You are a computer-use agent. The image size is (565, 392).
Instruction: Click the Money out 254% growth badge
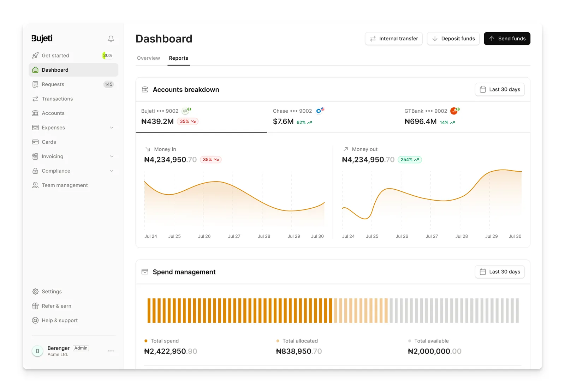pyautogui.click(x=410, y=160)
